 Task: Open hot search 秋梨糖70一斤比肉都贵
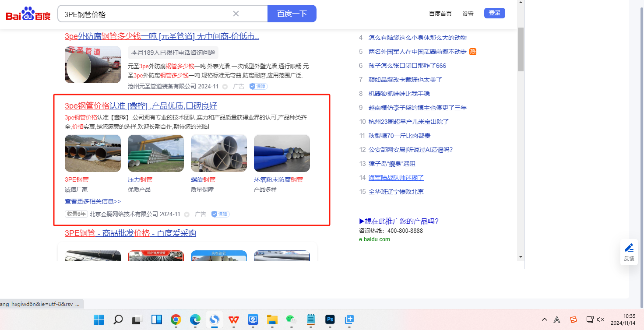[399, 136]
